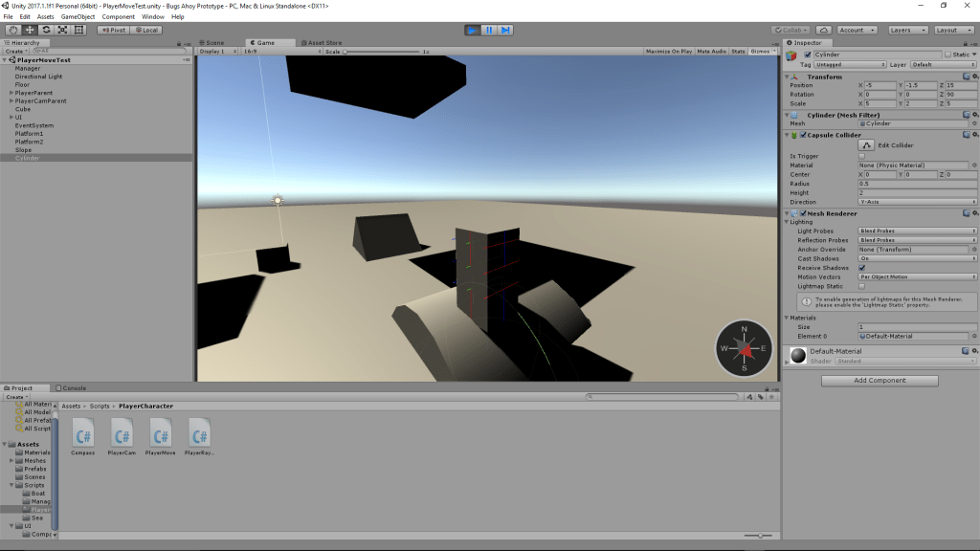Open the Layers dropdown in the toolbar
980x551 pixels.
[x=905, y=30]
